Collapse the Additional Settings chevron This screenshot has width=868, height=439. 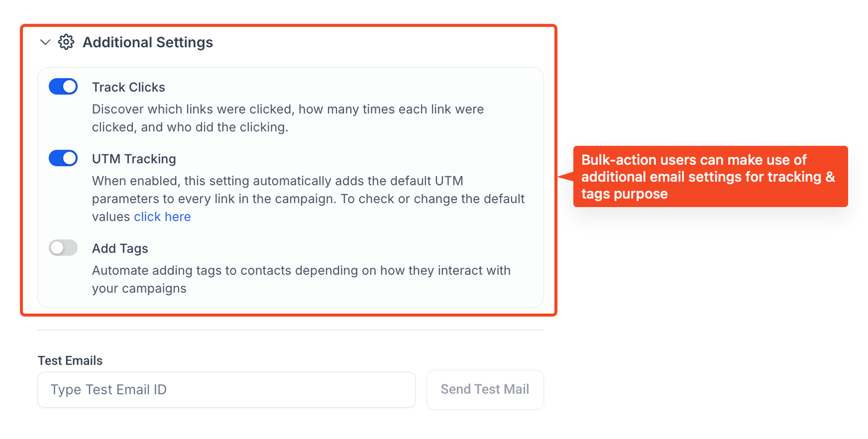[45, 43]
